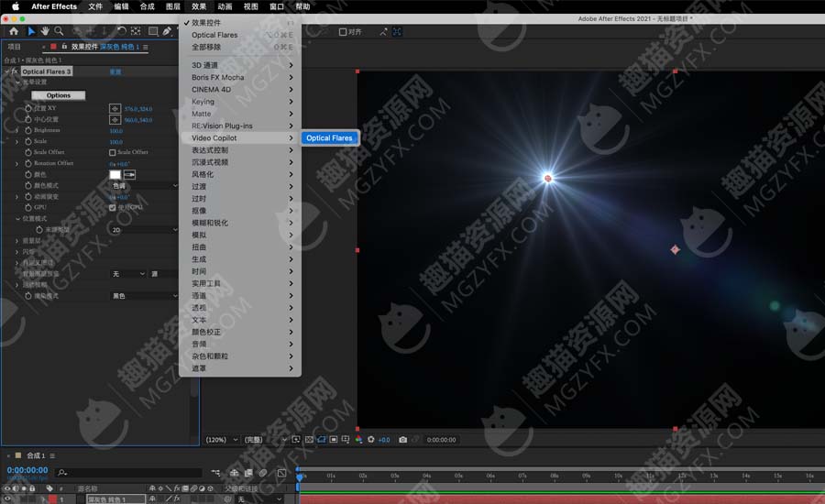Expand the Scale property
The image size is (825, 504).
[x=16, y=141]
